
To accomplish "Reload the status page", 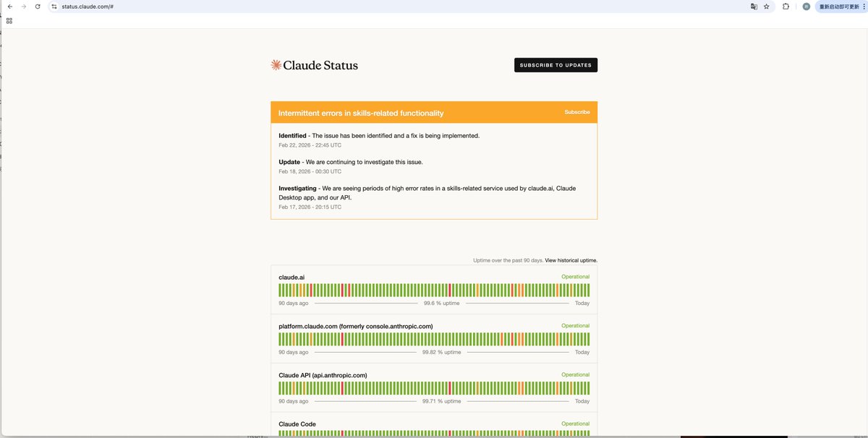I will [x=38, y=6].
